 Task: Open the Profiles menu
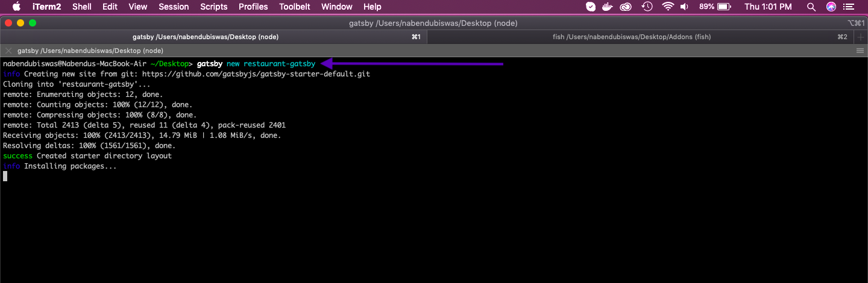point(253,7)
